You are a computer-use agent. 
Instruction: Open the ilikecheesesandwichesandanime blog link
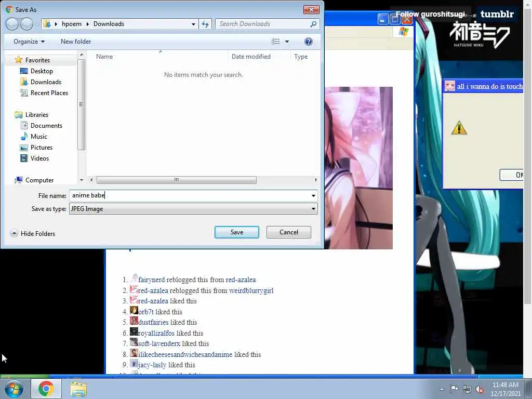(185, 354)
